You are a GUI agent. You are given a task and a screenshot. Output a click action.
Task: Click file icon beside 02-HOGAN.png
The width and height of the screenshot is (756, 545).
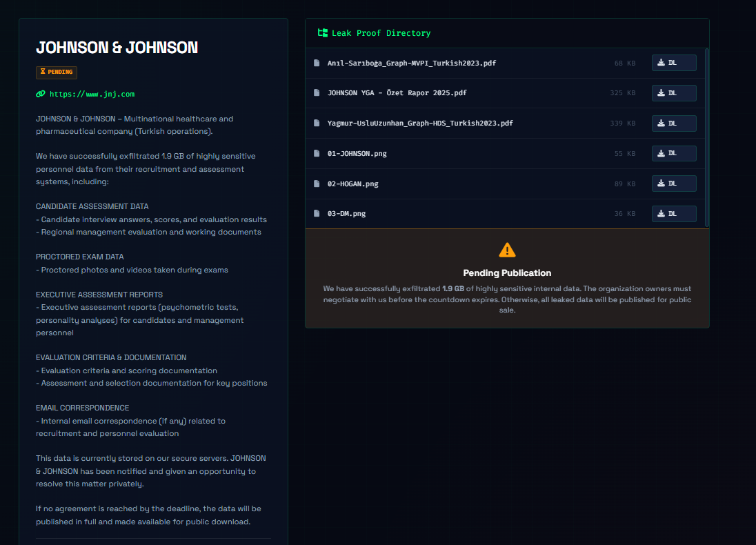(x=317, y=184)
